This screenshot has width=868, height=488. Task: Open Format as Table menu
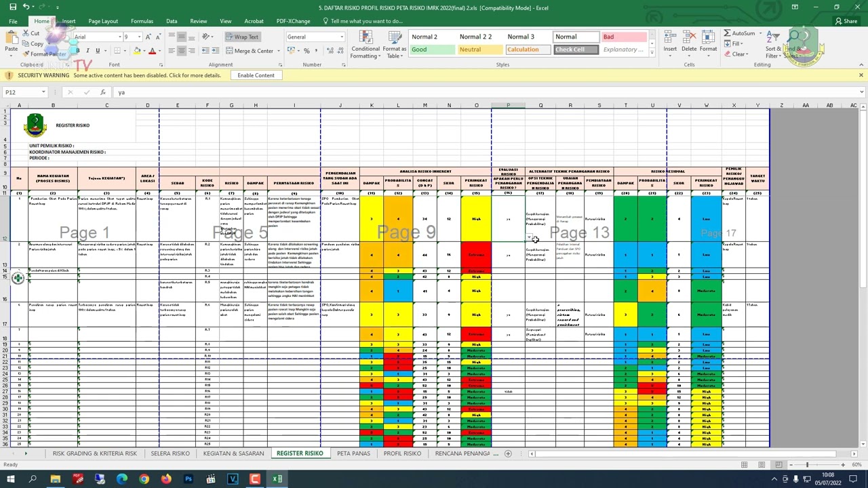click(395, 45)
